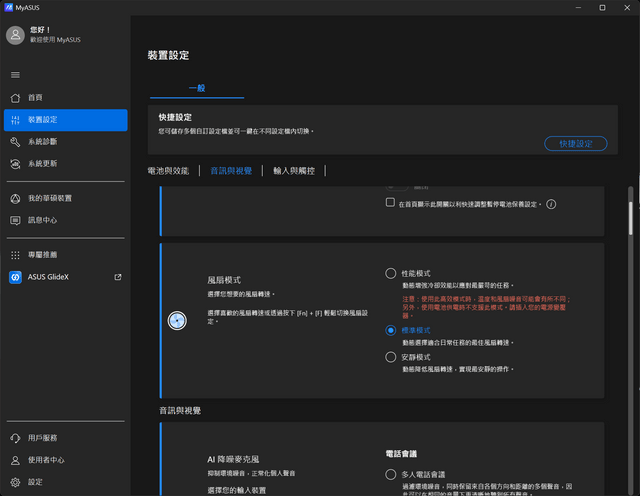Open 專屬推薦 grid icon
Screen dimensions: 640x496
[15, 255]
